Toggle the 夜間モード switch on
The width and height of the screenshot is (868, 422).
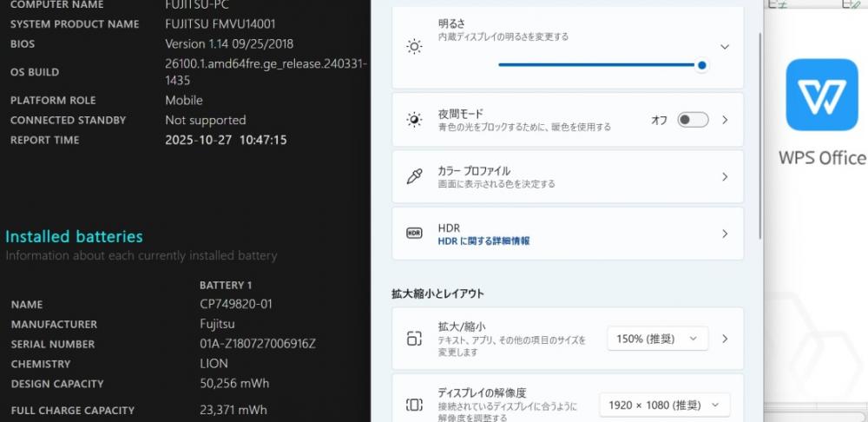tap(693, 120)
